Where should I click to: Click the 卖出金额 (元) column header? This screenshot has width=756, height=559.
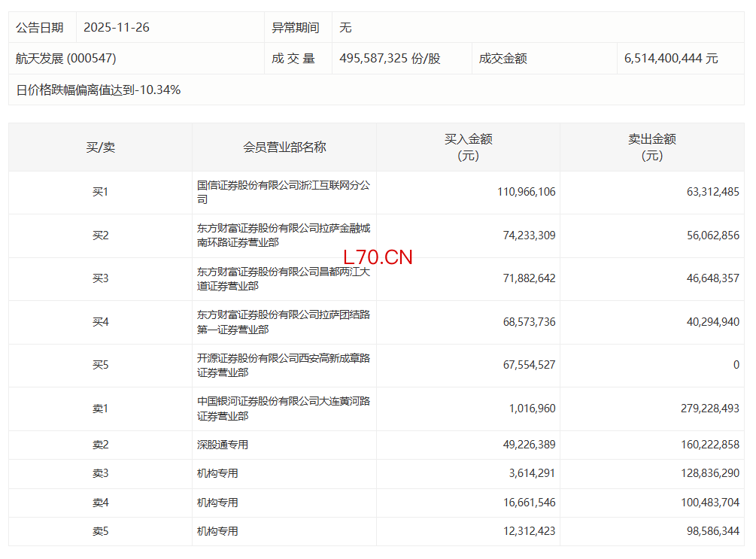coord(651,147)
